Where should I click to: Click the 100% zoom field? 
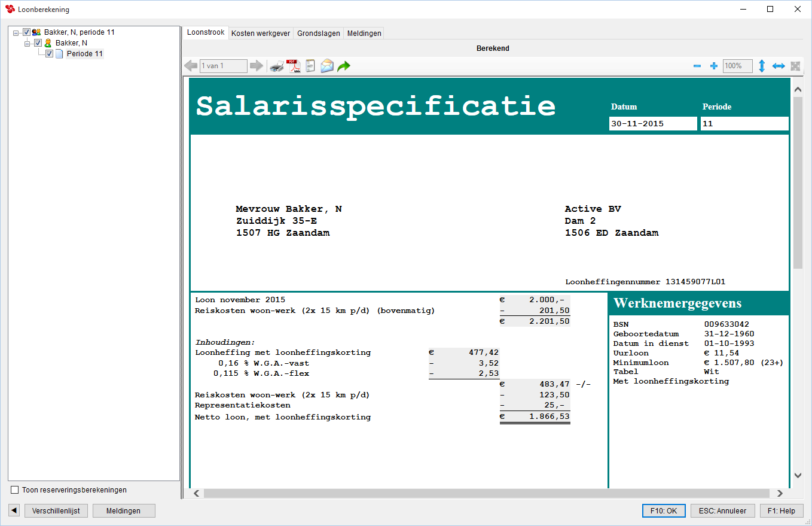tap(738, 66)
